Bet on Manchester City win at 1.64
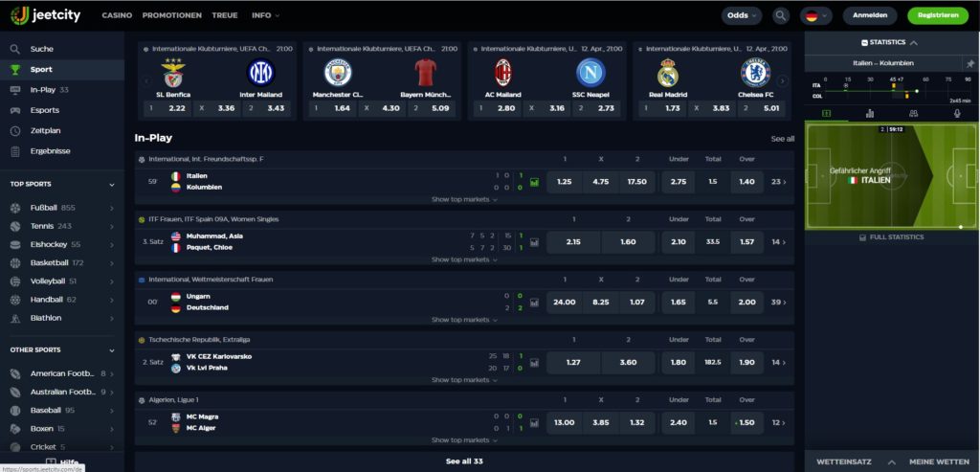 point(332,109)
